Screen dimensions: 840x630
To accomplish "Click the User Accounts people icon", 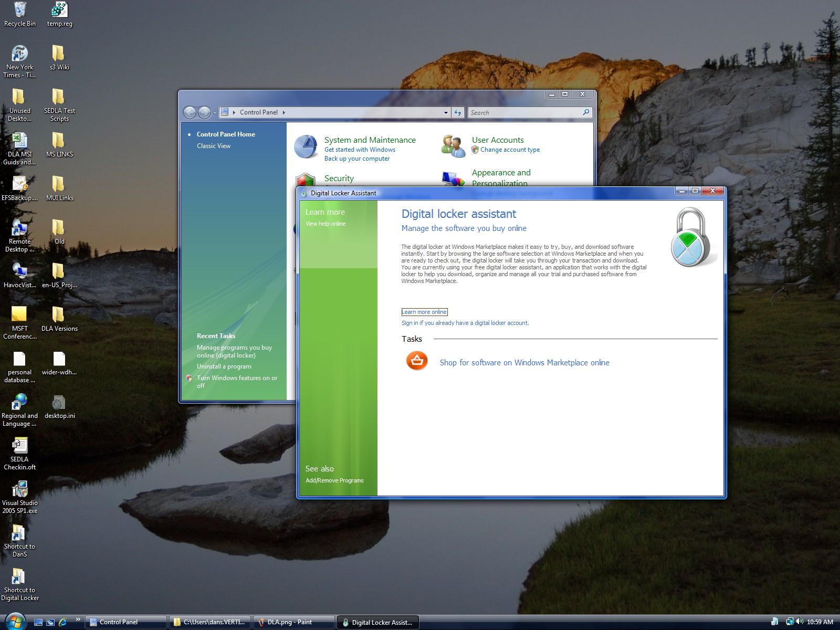I will coord(453,146).
